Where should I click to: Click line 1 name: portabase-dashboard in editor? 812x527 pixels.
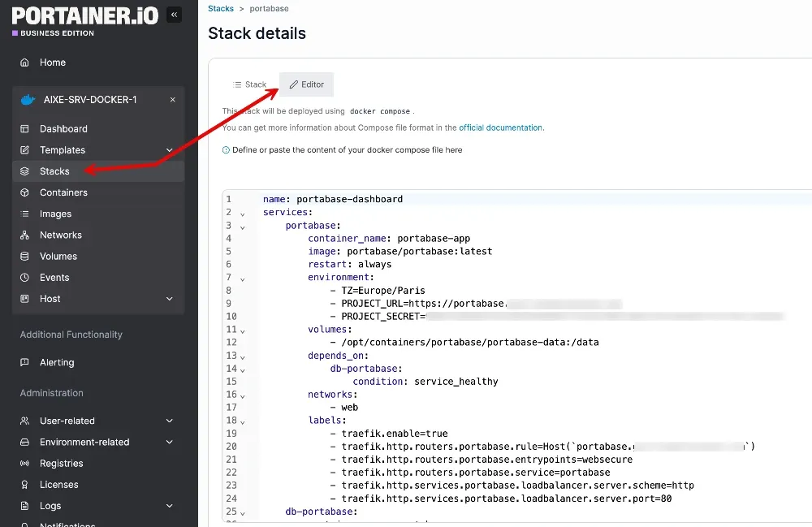[x=332, y=199]
